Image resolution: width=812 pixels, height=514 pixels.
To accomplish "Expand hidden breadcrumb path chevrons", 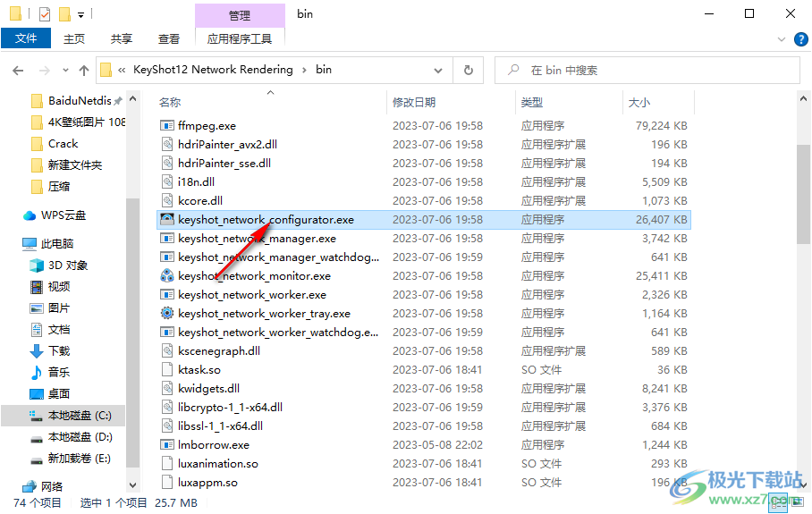I will (x=122, y=70).
